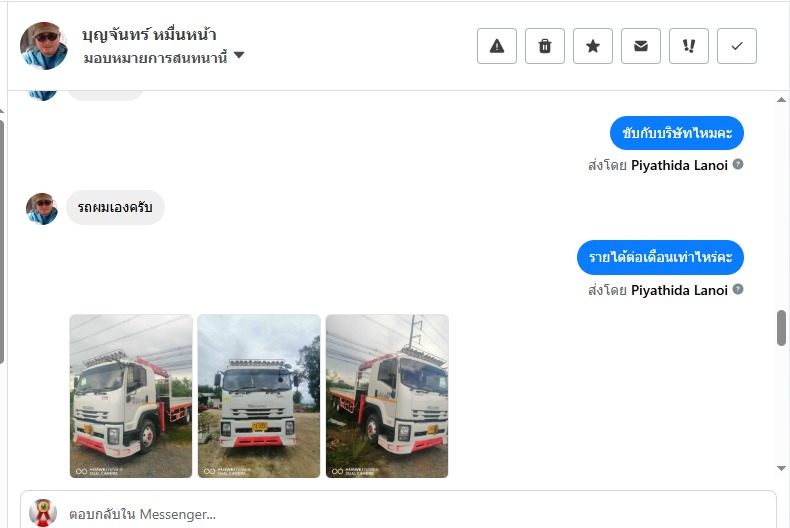Click the ตอบกลับใน Messenger reply field

(398, 510)
